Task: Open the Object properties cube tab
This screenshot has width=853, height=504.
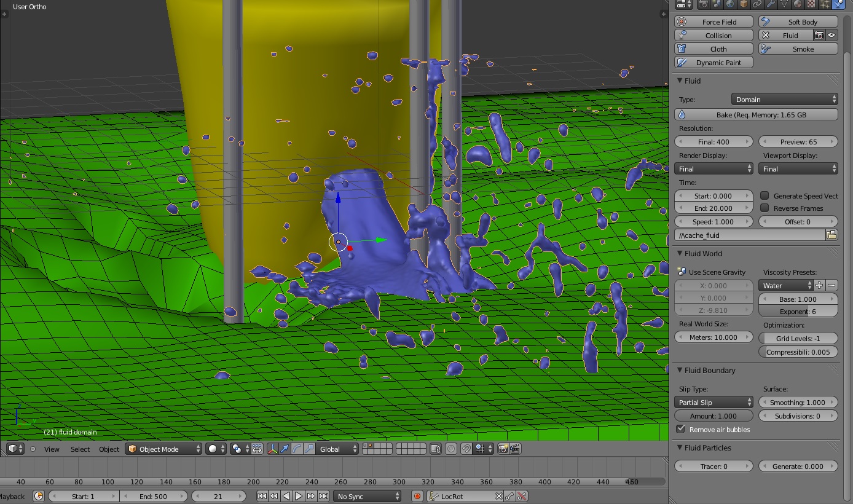Action: coord(744,4)
